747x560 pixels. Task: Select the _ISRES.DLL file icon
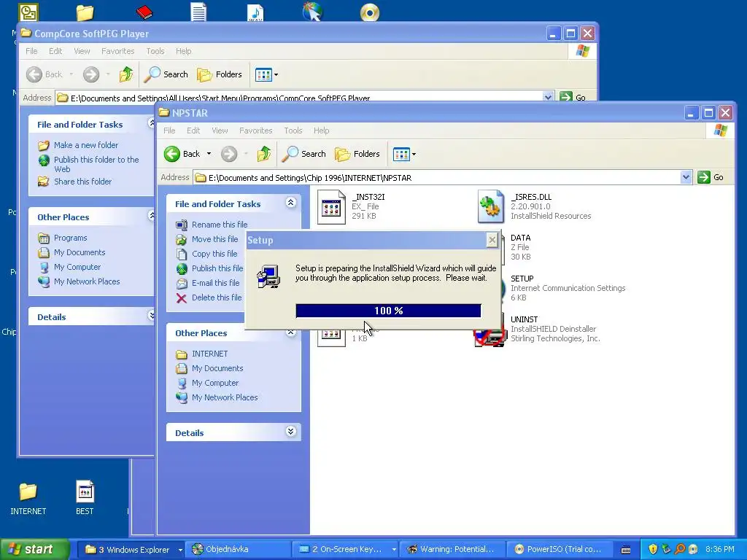491,206
